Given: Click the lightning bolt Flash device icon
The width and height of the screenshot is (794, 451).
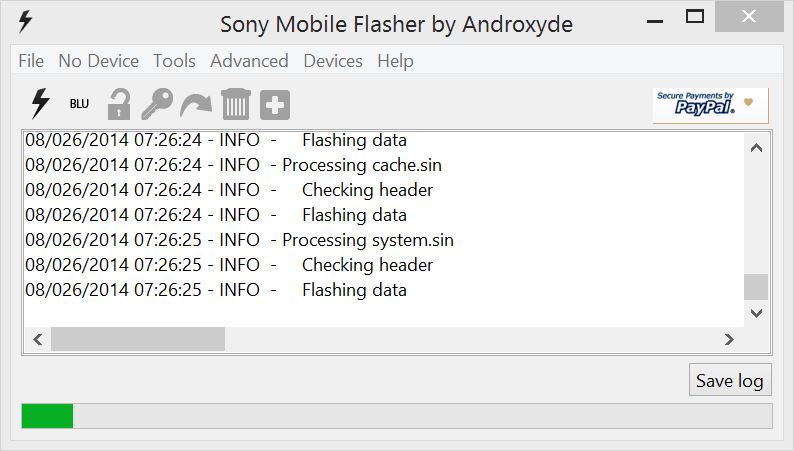Looking at the screenshot, I should [x=41, y=104].
